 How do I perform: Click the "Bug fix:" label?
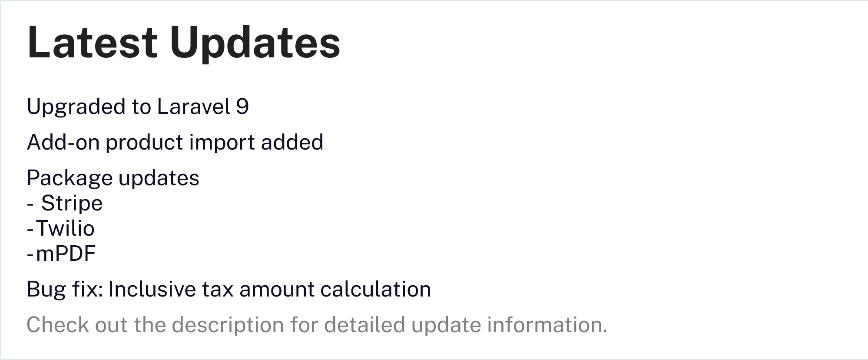65,289
